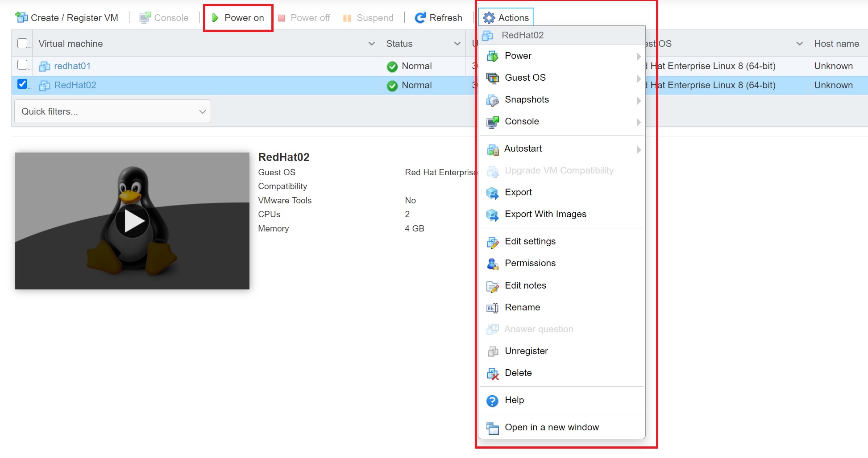The height and width of the screenshot is (458, 868).
Task: Open the RedHat02 VM link
Action: pyautogui.click(x=75, y=85)
